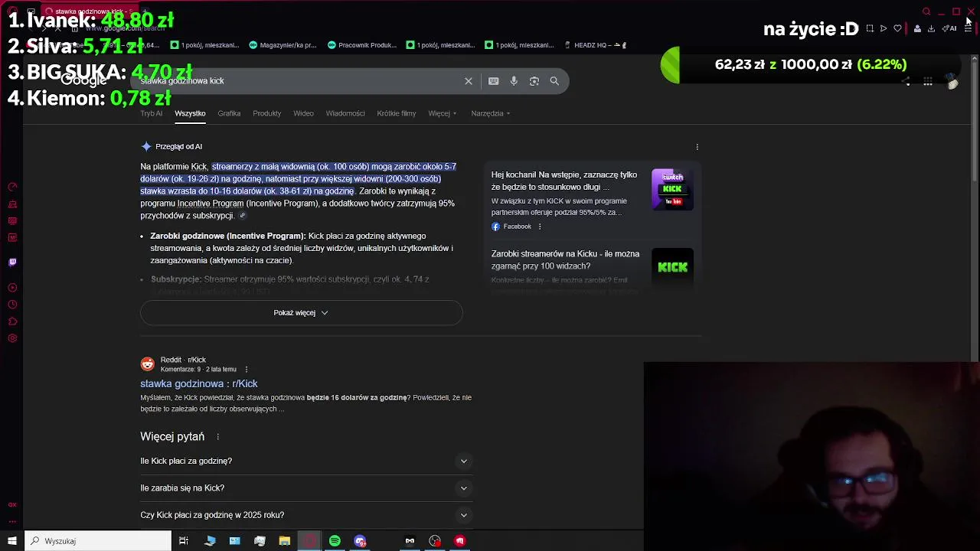Click the Magazynier/ka bookmark

tap(283, 45)
